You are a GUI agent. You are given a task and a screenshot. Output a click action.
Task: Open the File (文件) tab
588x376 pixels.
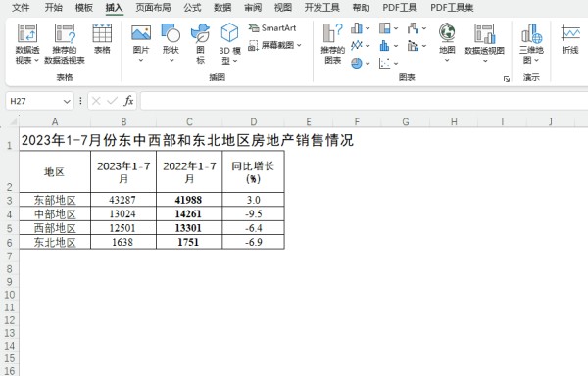pos(21,7)
